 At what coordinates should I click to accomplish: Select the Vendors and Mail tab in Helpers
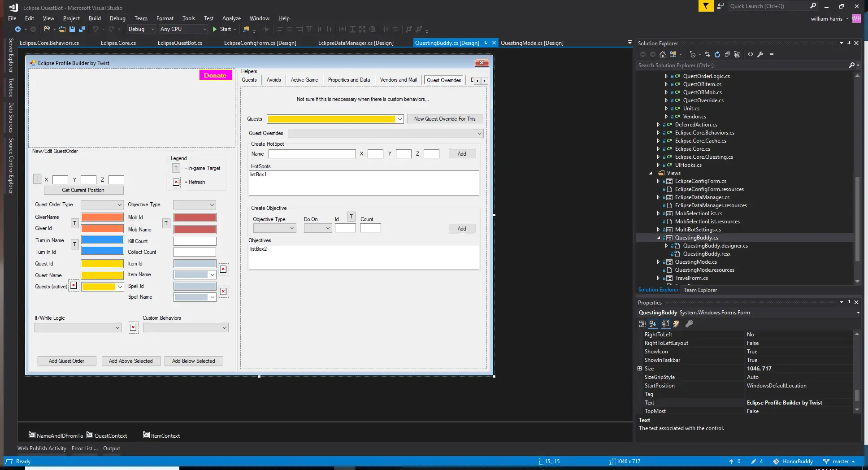398,80
